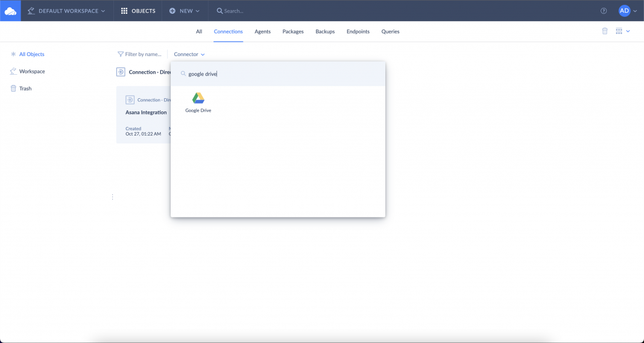Open Trash in the sidebar

[x=25, y=89]
